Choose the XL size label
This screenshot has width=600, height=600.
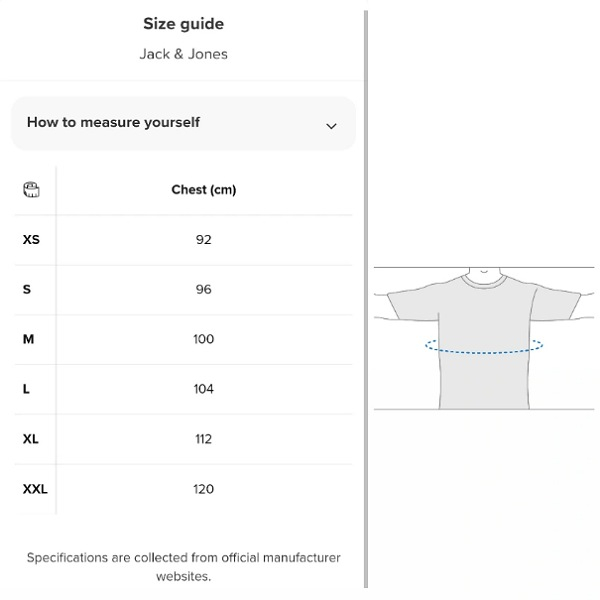click(31, 439)
